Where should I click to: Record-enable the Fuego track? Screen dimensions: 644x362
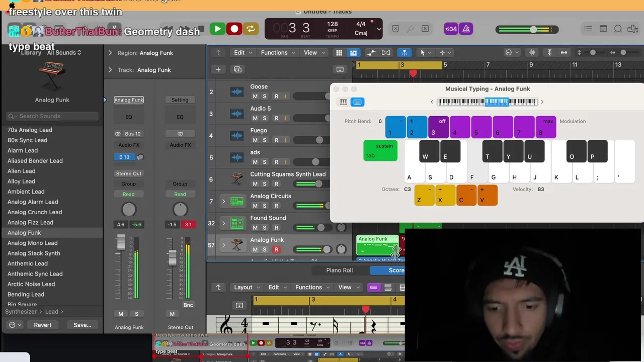click(276, 140)
